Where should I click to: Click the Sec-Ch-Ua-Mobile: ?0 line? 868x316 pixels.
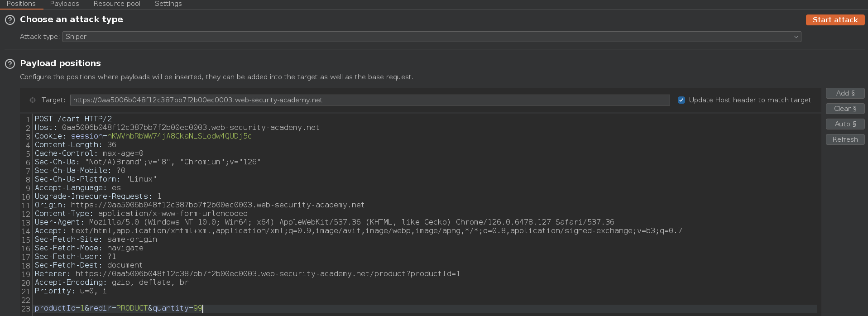pos(80,171)
